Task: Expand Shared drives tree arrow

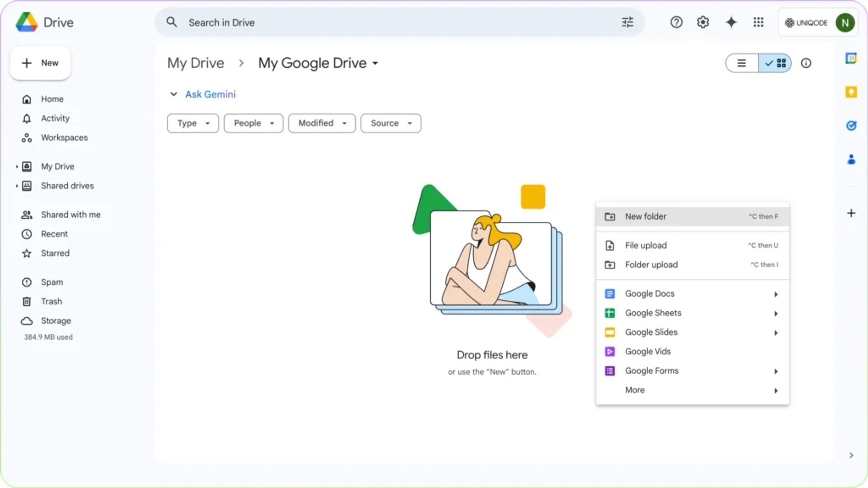Action: 17,186
